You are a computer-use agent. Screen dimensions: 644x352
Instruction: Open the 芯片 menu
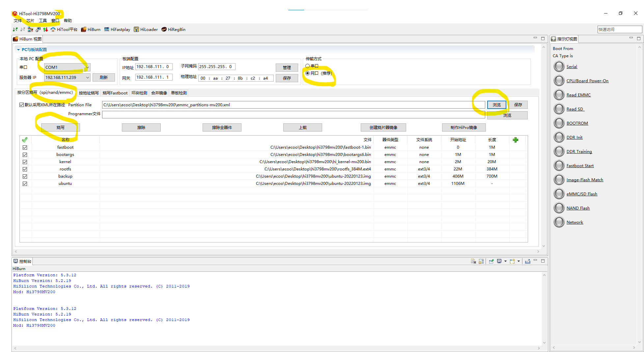pos(30,20)
